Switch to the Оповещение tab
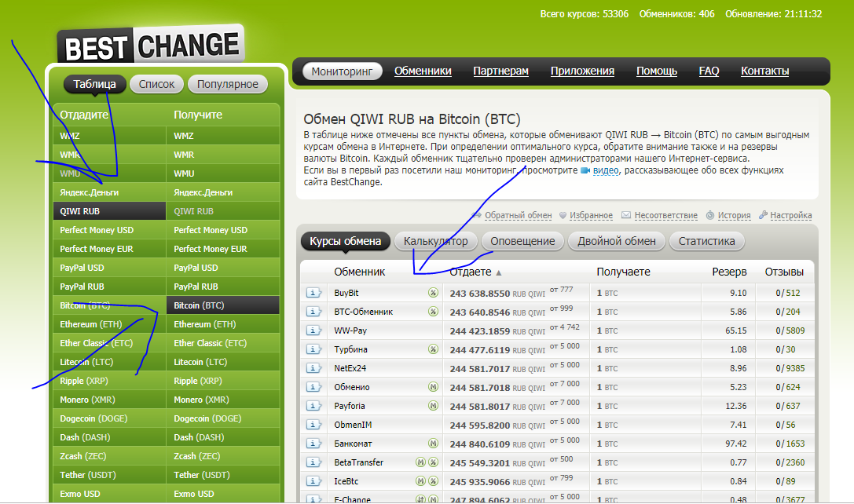 coord(522,241)
